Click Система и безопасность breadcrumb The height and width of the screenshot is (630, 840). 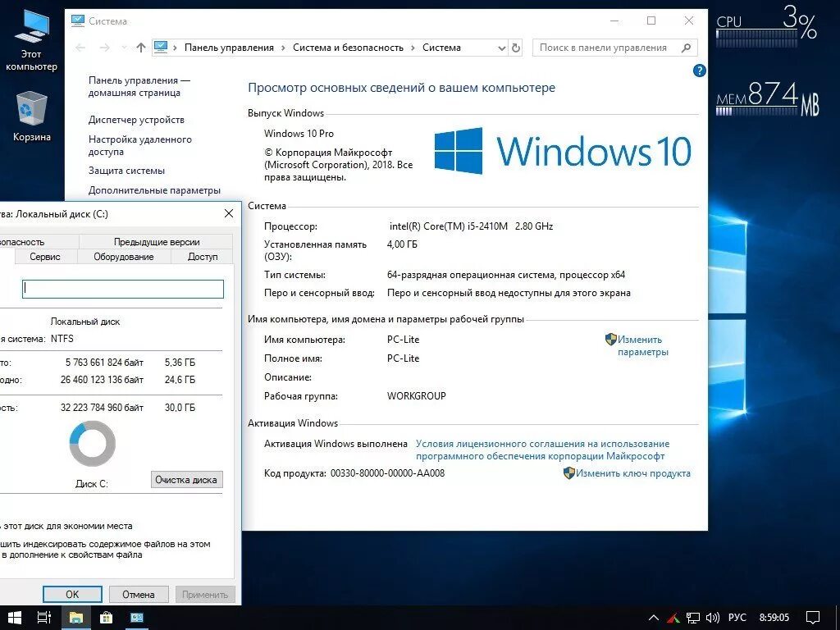[348, 48]
